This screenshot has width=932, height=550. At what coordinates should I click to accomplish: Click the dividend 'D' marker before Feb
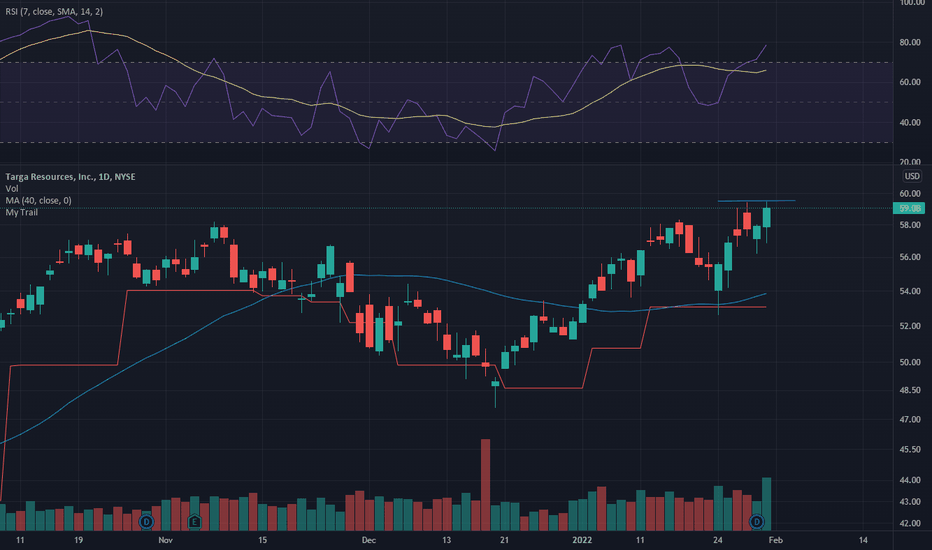tap(757, 522)
